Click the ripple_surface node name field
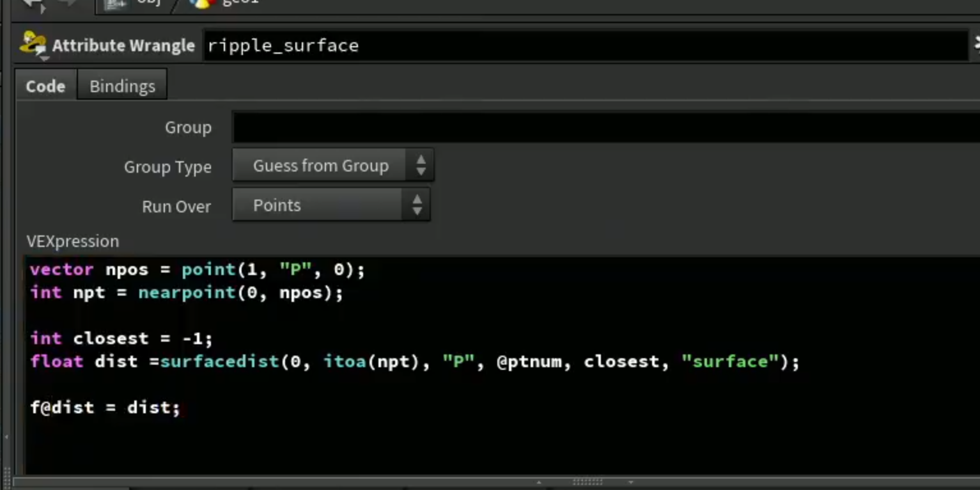Image resolution: width=980 pixels, height=490 pixels. pos(586,45)
